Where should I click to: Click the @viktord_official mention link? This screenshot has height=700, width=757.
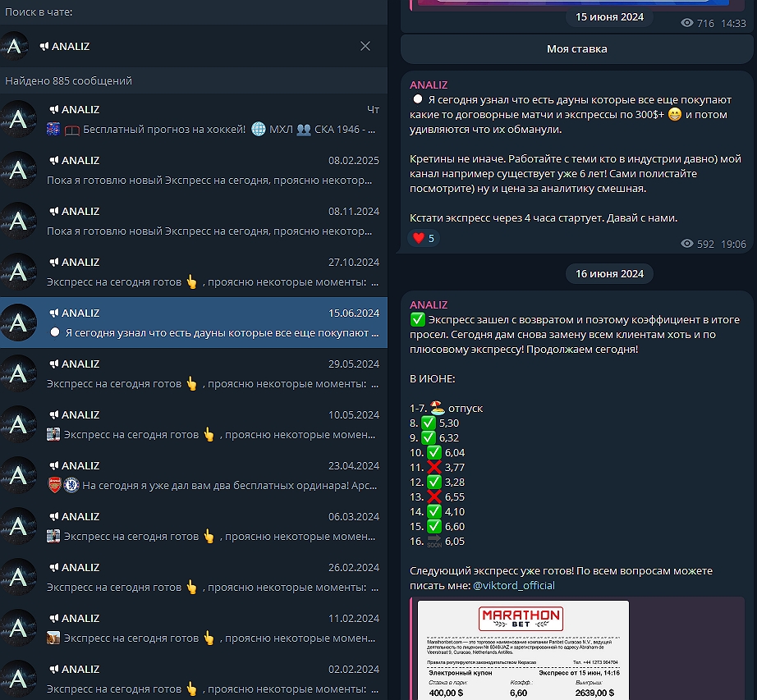coord(513,585)
